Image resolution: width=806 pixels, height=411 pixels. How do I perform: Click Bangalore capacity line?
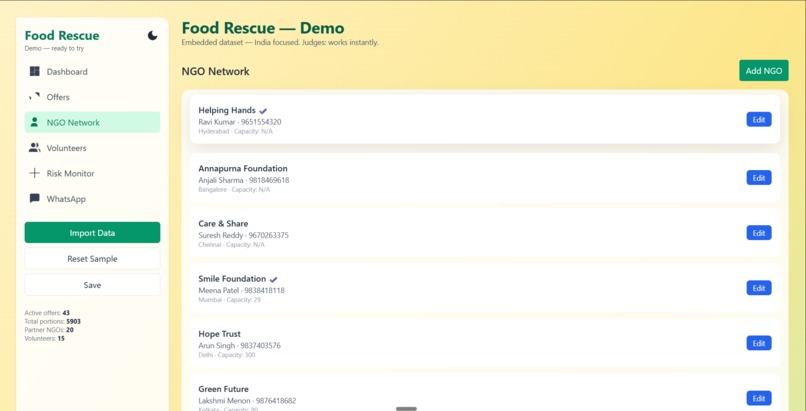pos(234,190)
